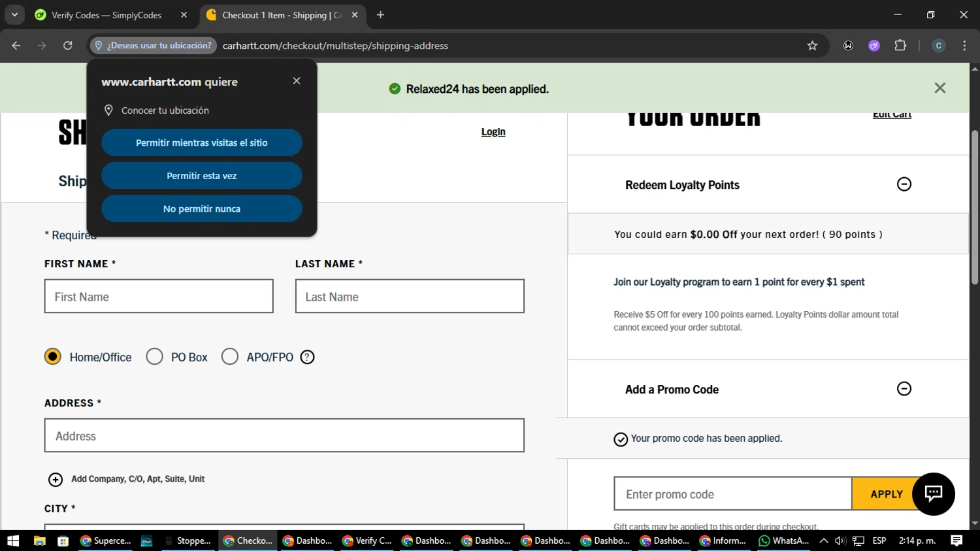Image resolution: width=980 pixels, height=551 pixels.
Task: Switch to the Stoppe... taskbar window
Action: point(188,541)
